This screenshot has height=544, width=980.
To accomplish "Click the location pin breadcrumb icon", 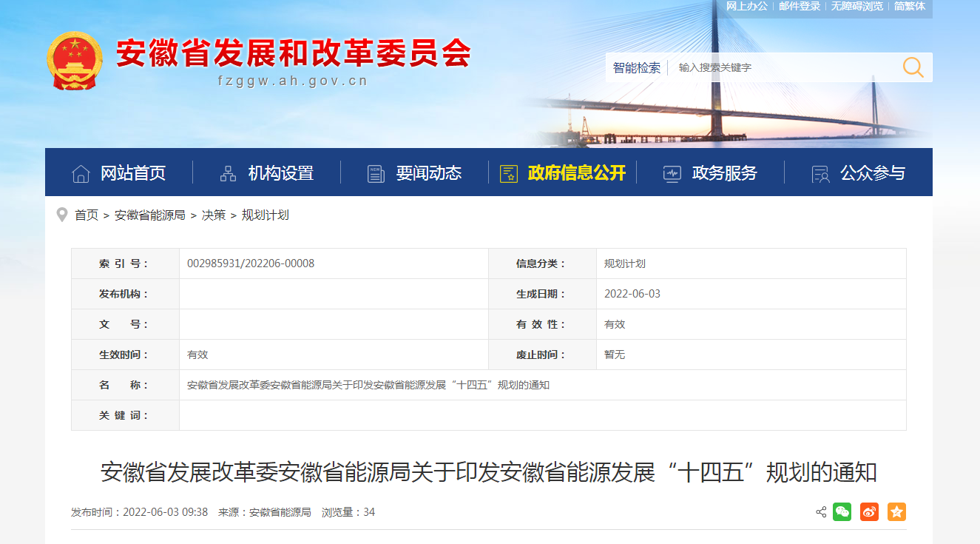I will (x=62, y=215).
